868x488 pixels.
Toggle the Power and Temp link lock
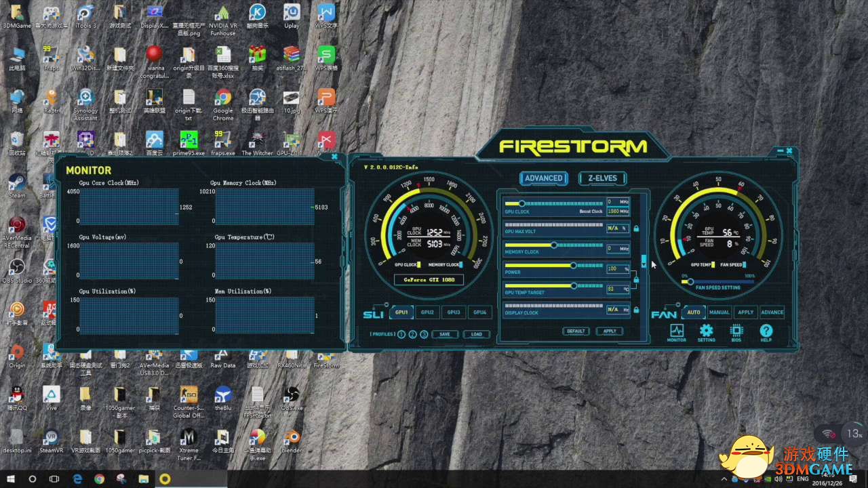click(636, 279)
